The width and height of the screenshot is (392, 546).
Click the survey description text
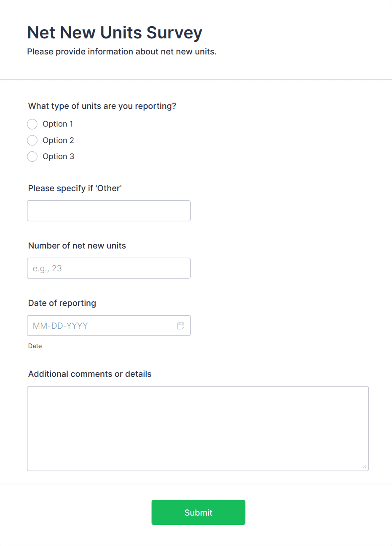121,51
